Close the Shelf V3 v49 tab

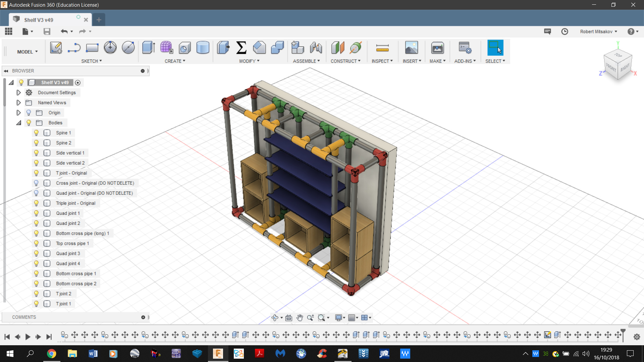(86, 20)
